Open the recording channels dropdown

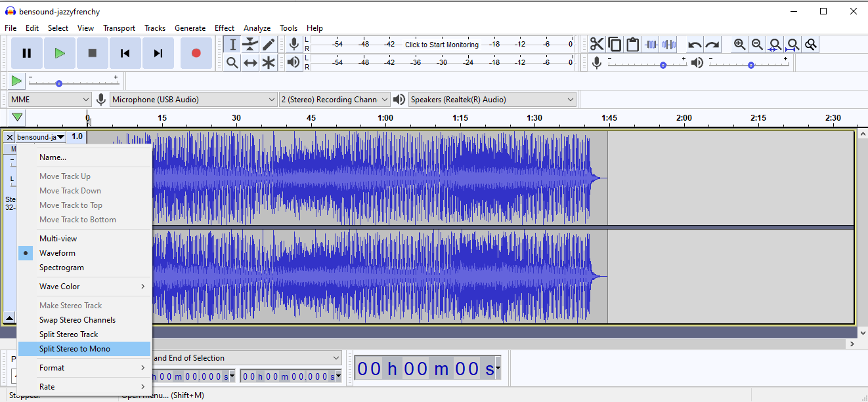click(x=334, y=99)
